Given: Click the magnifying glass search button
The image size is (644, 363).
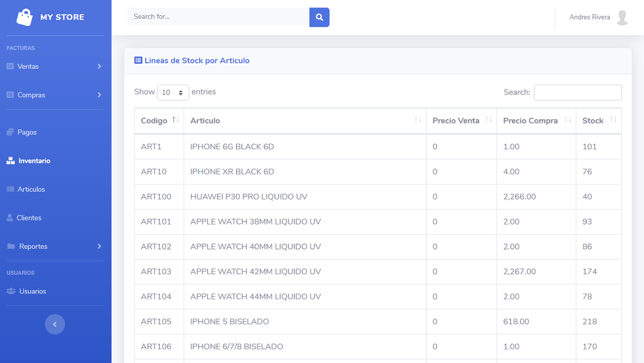Looking at the screenshot, I should coord(319,17).
